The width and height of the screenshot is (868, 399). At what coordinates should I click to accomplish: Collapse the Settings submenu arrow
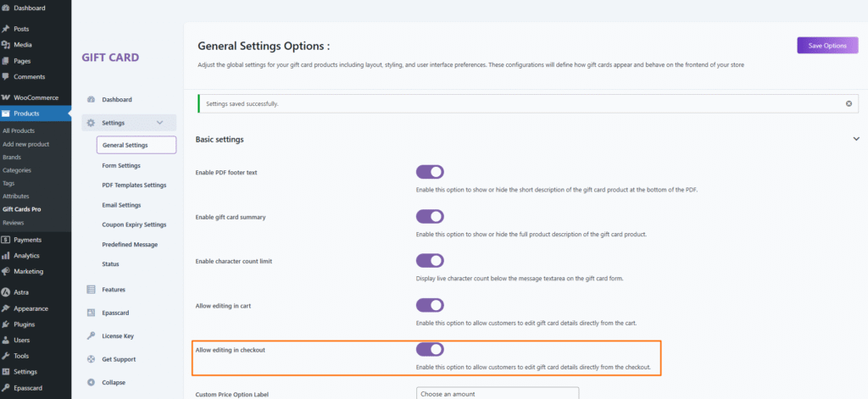coord(160,123)
